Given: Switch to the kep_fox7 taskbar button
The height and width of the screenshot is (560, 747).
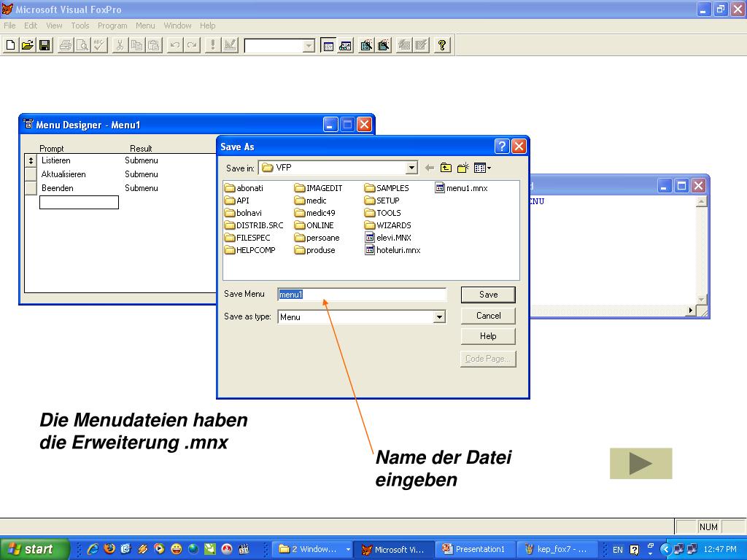Looking at the screenshot, I should pyautogui.click(x=556, y=549).
